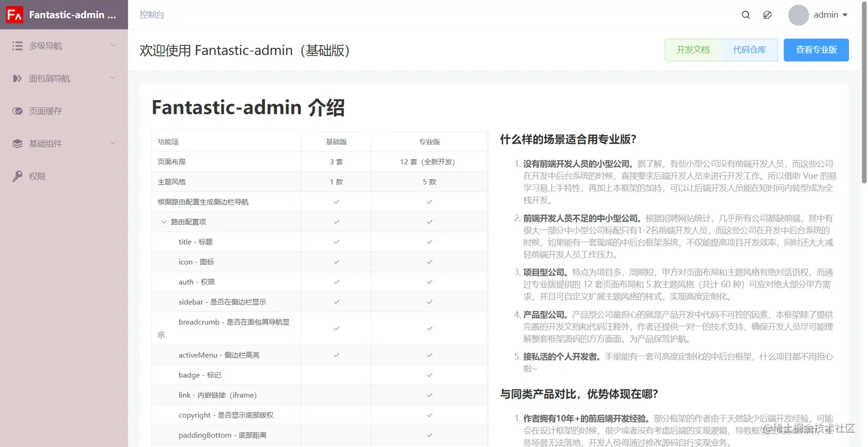The width and height of the screenshot is (868, 447).
Task: Click the title - 标题 row
Action: pyautogui.click(x=319, y=242)
